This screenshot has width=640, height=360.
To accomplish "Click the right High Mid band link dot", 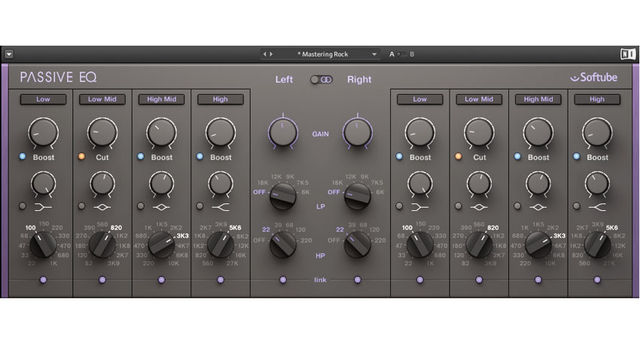I will [538, 280].
